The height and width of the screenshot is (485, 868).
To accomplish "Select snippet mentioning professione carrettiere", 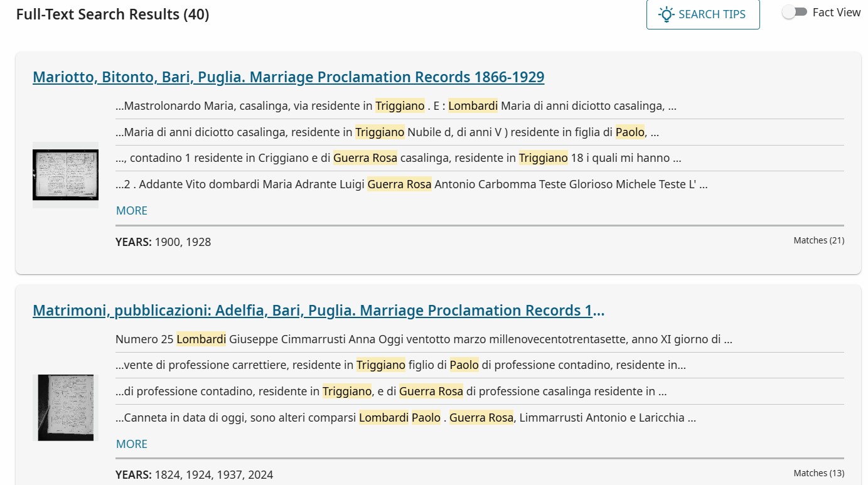I will (x=400, y=365).
